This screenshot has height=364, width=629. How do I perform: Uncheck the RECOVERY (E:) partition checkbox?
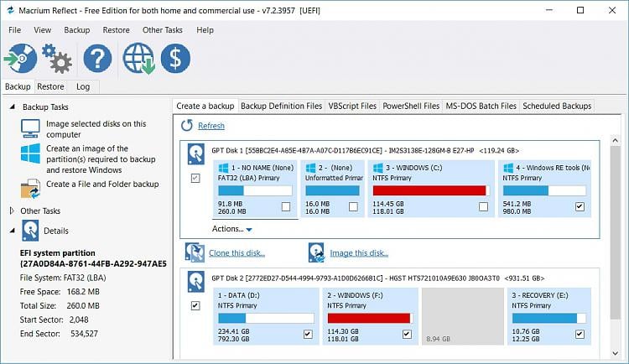(580, 335)
